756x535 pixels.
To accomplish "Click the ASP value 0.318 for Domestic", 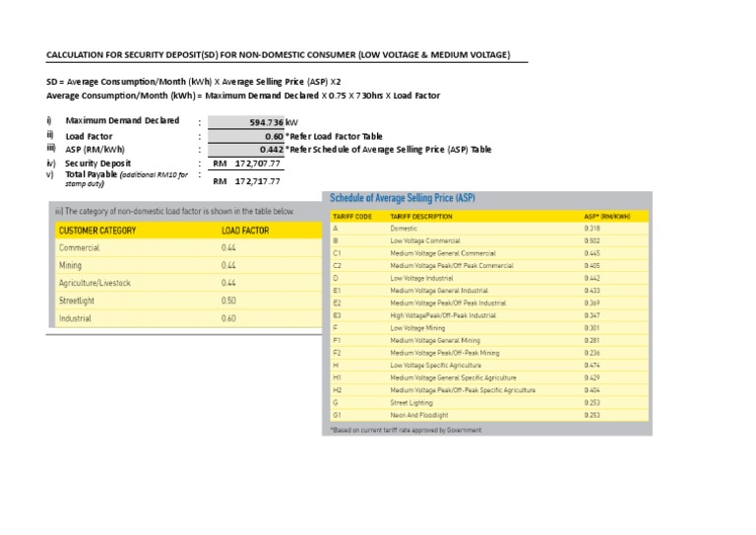I will pos(592,229).
